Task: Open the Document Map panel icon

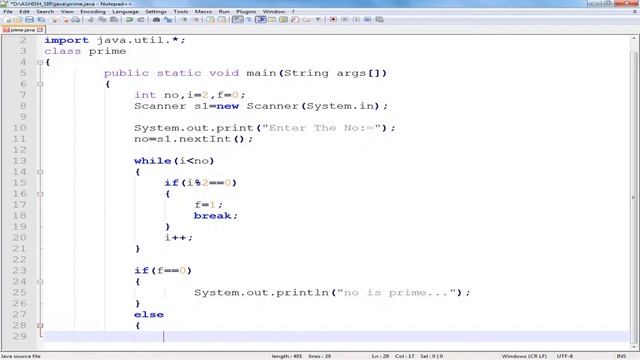Action: [x=284, y=20]
